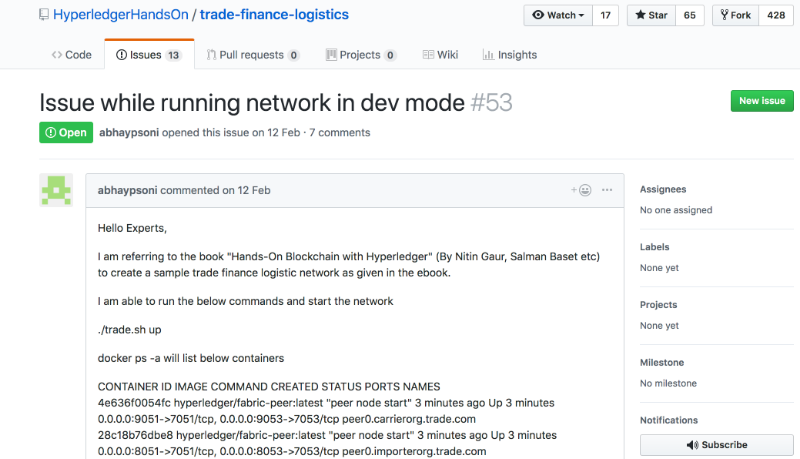The height and width of the screenshot is (459, 800).
Task: Subscribe to issue notifications
Action: [x=717, y=445]
